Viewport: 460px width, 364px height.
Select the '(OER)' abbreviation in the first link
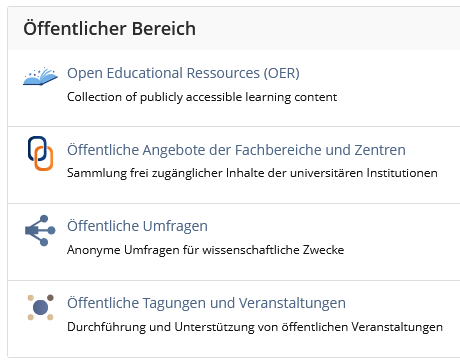point(282,73)
